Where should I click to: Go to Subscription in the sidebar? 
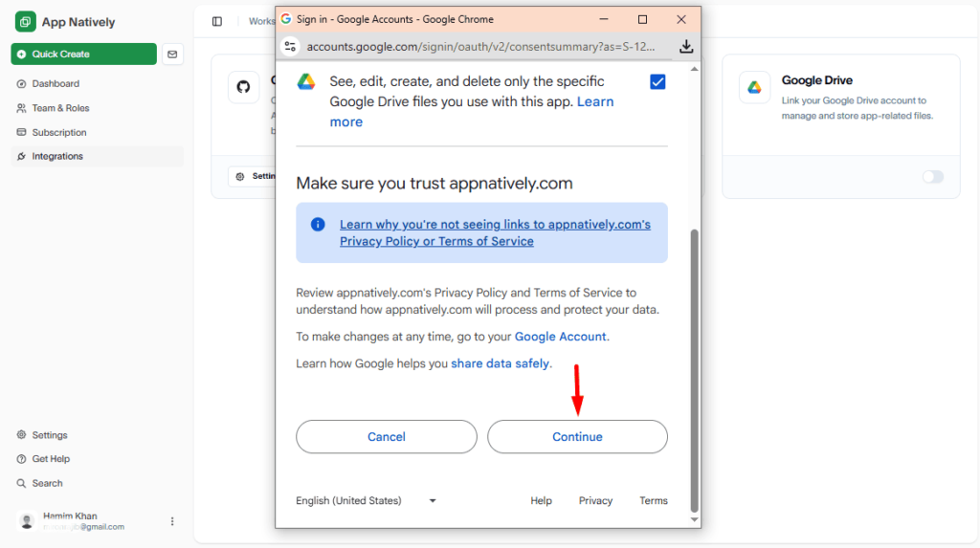[x=58, y=133]
